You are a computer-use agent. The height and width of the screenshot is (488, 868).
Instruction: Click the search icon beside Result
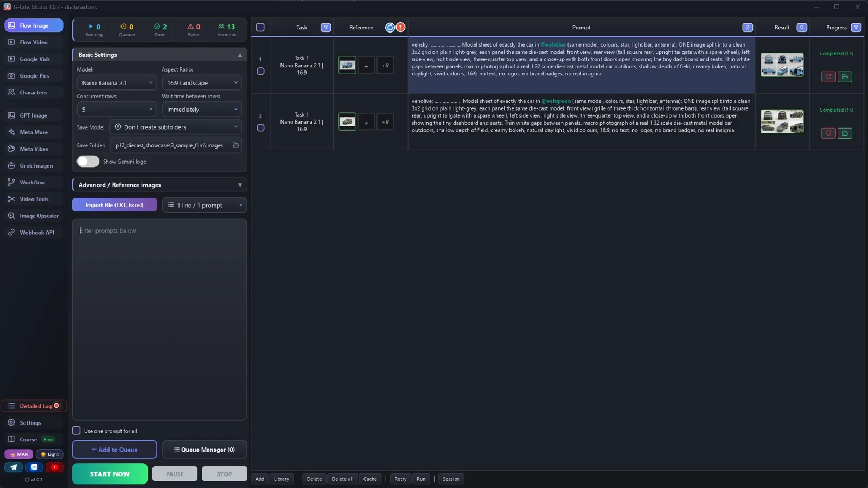point(802,28)
